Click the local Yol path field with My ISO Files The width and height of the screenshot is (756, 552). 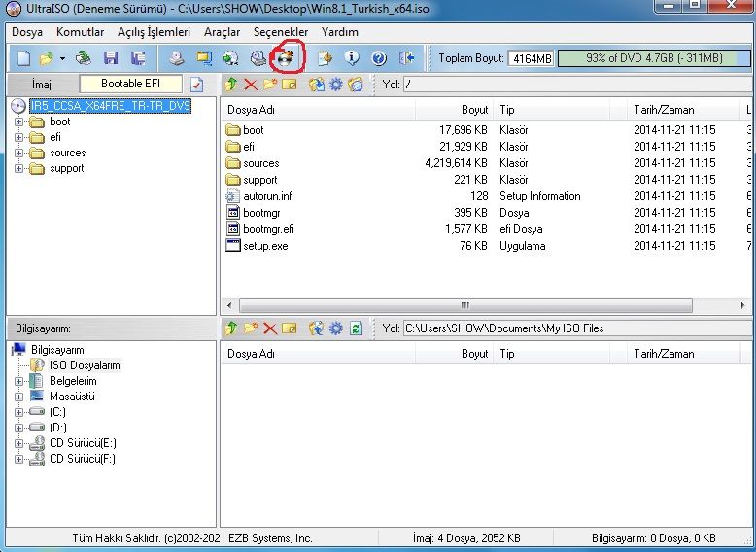(578, 328)
